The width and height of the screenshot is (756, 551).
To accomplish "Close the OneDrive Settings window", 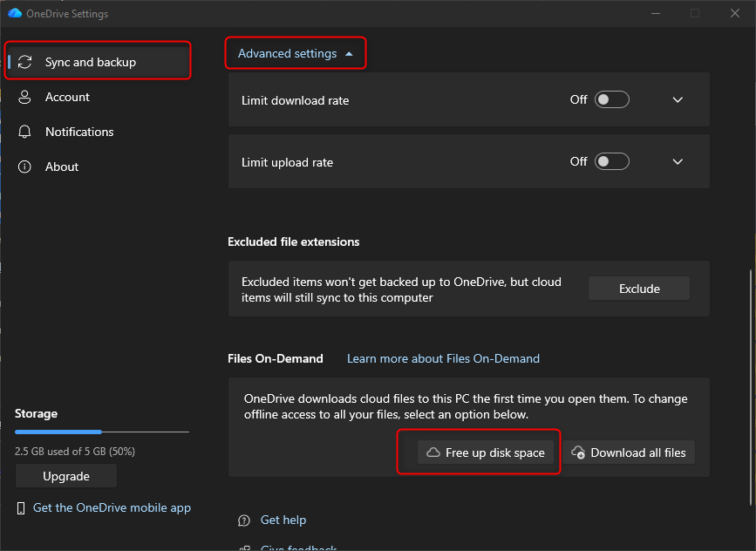I will (x=735, y=13).
